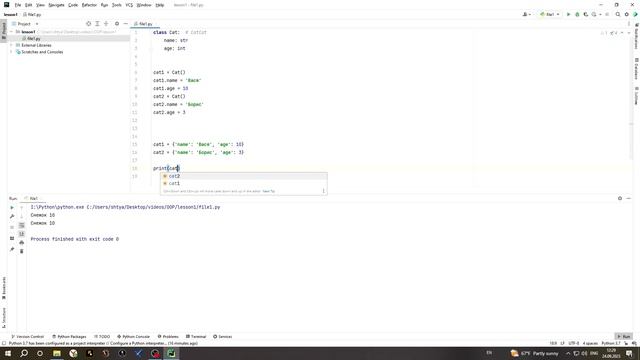Open the Window menu

(x=144, y=5)
